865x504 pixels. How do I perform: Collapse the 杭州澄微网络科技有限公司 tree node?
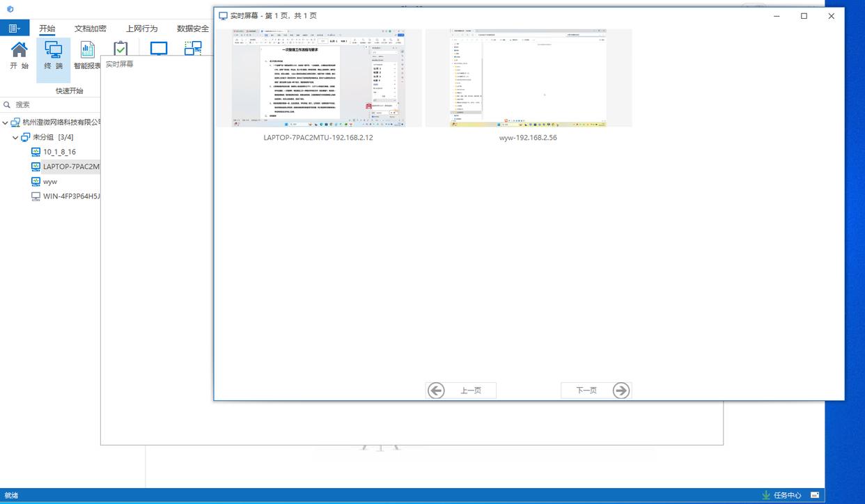[x=5, y=123]
